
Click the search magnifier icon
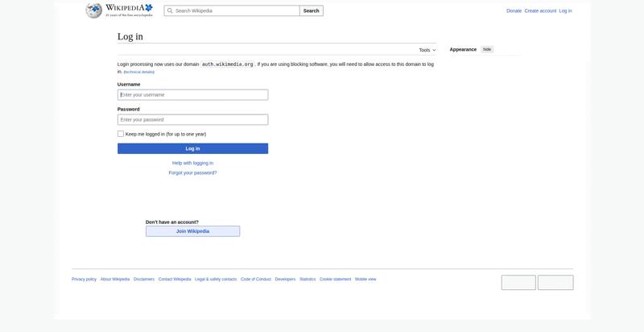pyautogui.click(x=170, y=11)
